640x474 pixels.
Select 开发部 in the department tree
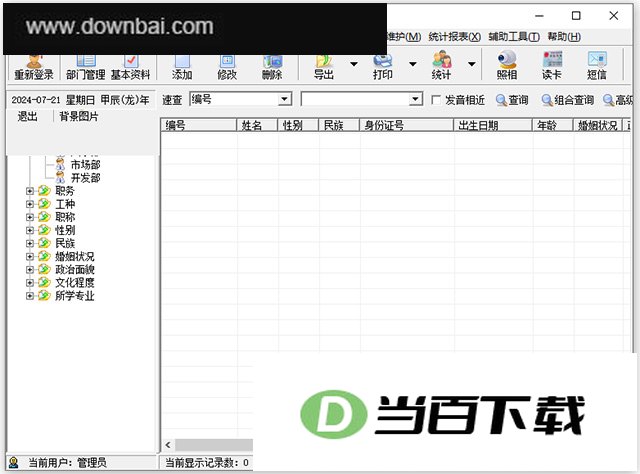point(85,178)
